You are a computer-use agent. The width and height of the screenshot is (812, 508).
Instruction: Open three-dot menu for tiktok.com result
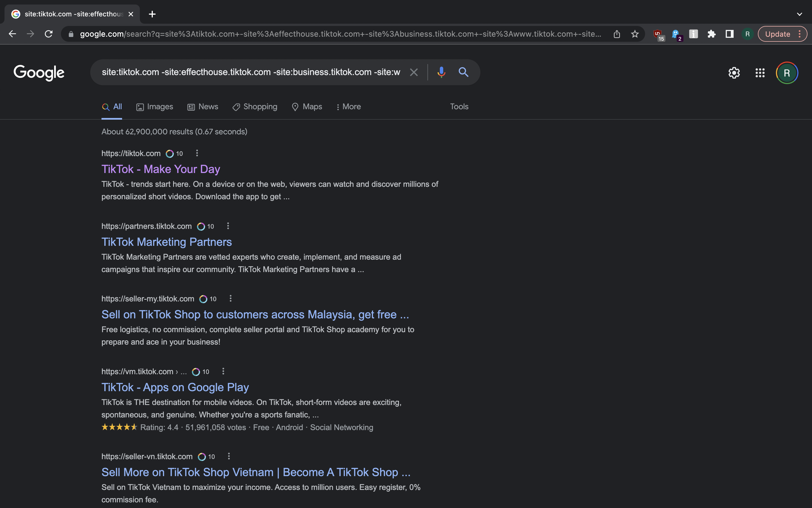coord(197,153)
